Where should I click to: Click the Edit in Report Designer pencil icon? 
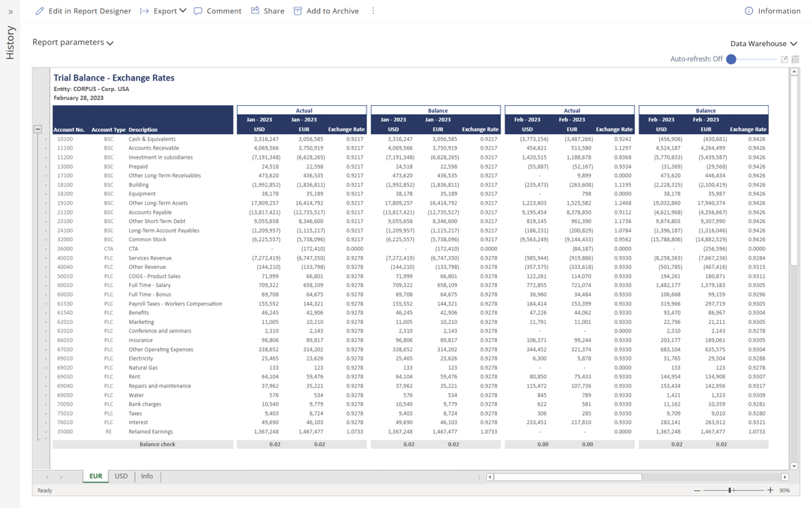coord(39,11)
